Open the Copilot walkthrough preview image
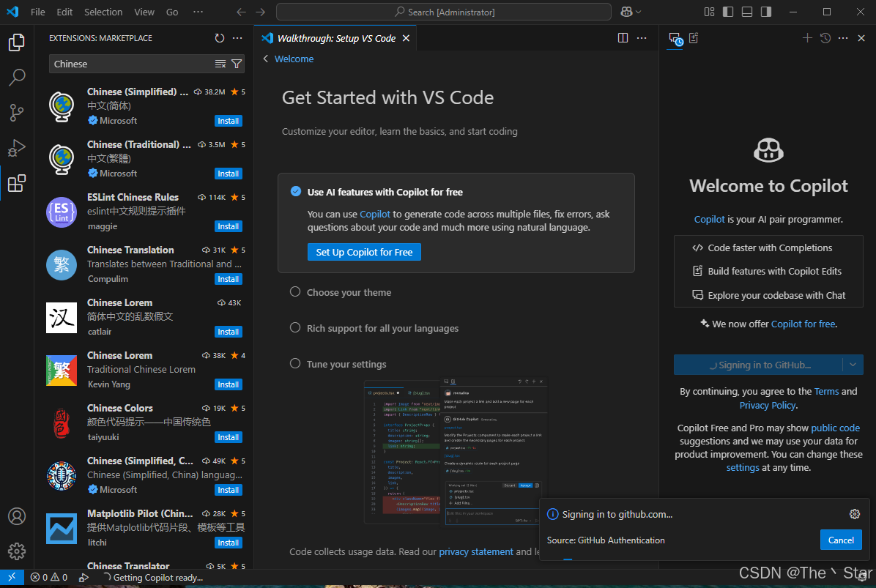The height and width of the screenshot is (588, 876). [x=456, y=451]
